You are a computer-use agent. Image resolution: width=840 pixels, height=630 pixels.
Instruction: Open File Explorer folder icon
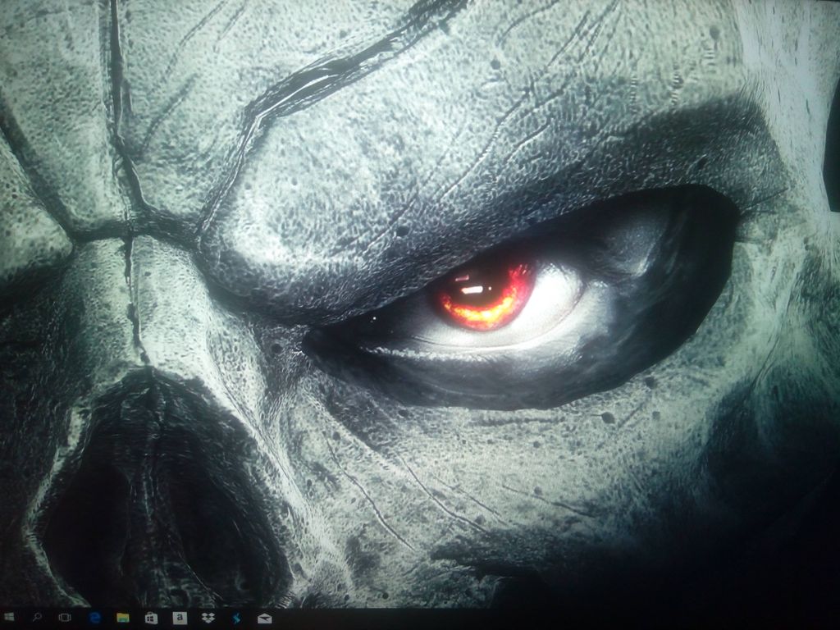coord(123,619)
